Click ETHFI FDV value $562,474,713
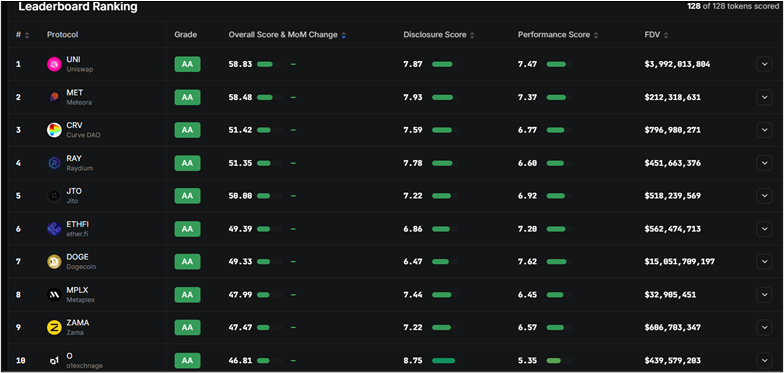 click(x=672, y=229)
